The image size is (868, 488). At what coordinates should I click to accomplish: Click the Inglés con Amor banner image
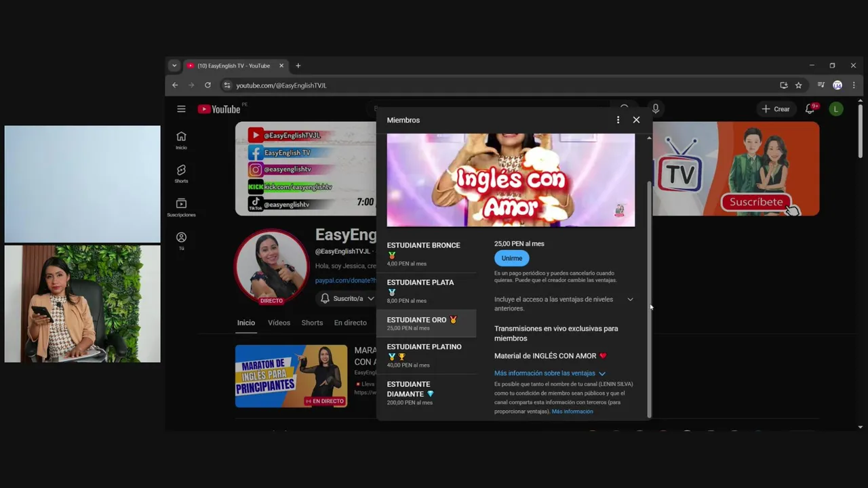tap(511, 180)
